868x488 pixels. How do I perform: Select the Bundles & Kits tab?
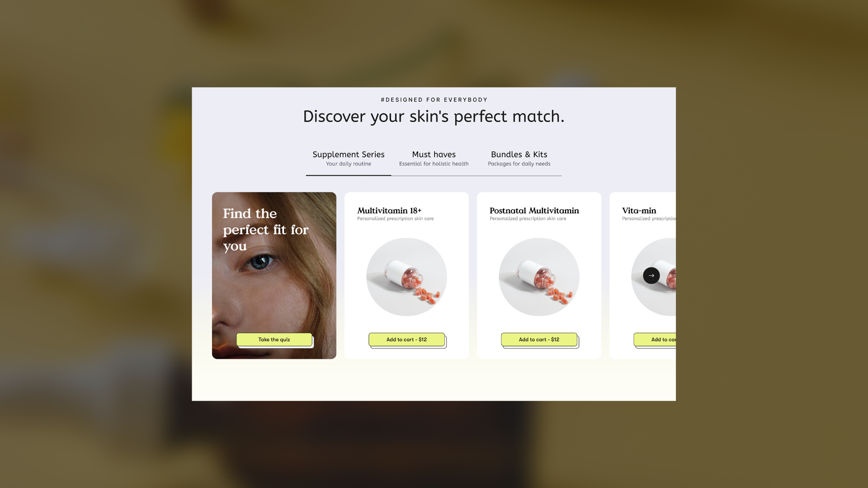pos(519,159)
